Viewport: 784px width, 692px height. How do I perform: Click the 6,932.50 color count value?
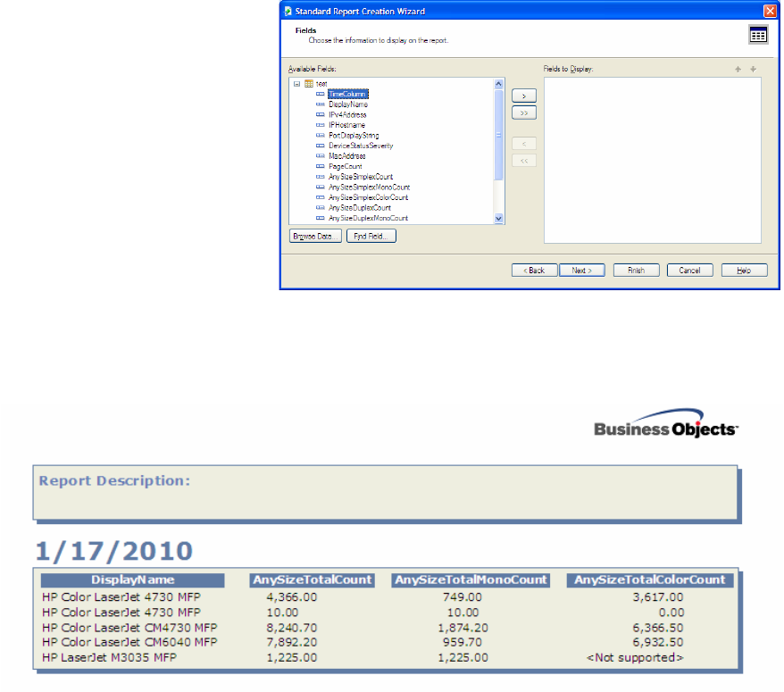tap(657, 642)
